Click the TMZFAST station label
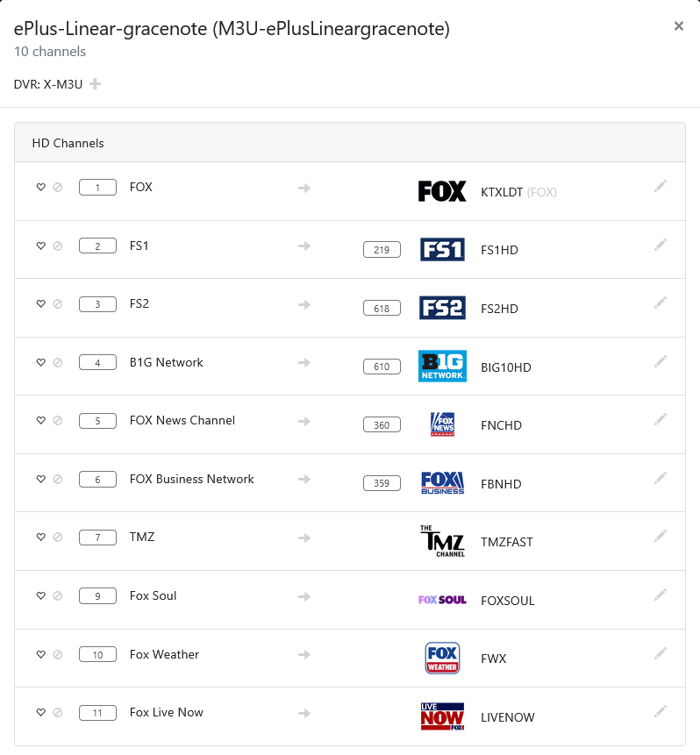Screen dimensions: 700x755 click(x=507, y=542)
